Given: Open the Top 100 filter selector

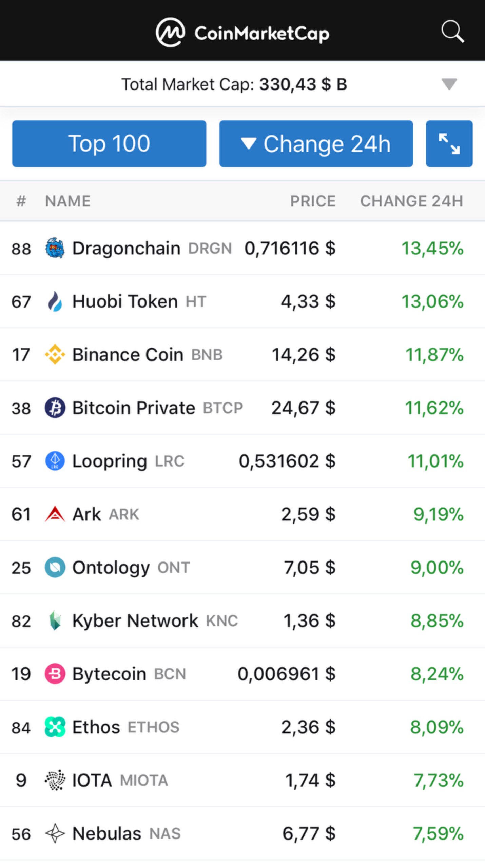Looking at the screenshot, I should point(109,143).
